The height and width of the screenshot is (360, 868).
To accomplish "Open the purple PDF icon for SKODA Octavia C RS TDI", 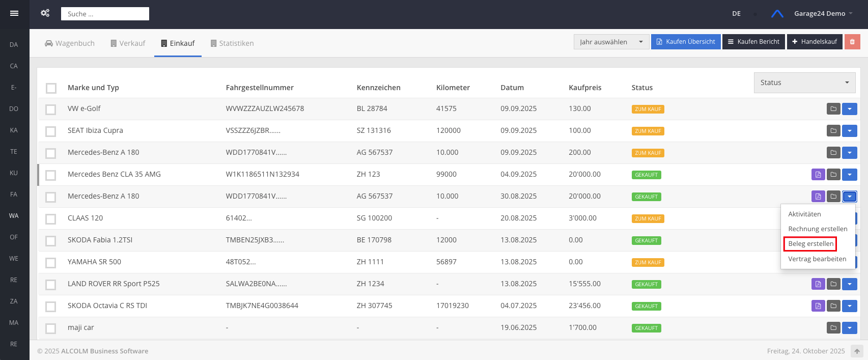I will coord(818,306).
